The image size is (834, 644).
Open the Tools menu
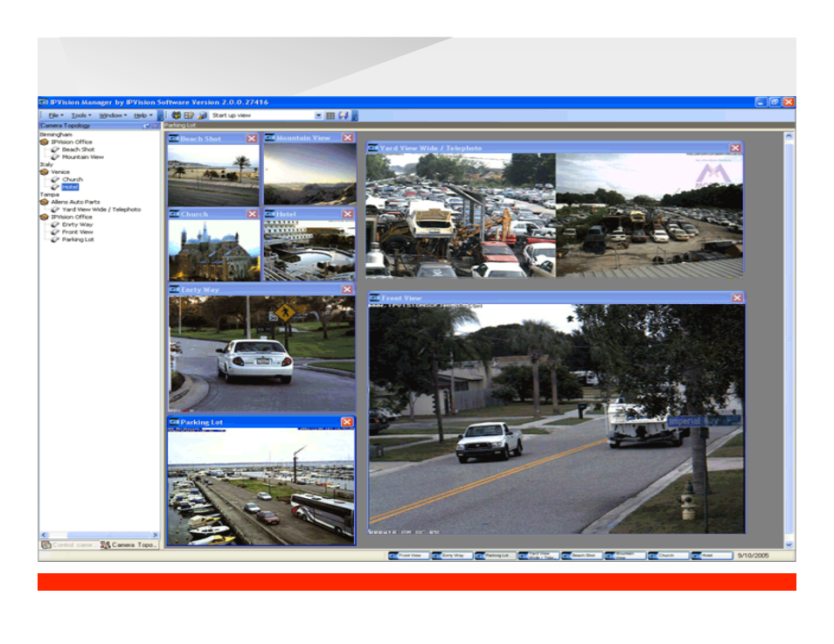pos(80,115)
